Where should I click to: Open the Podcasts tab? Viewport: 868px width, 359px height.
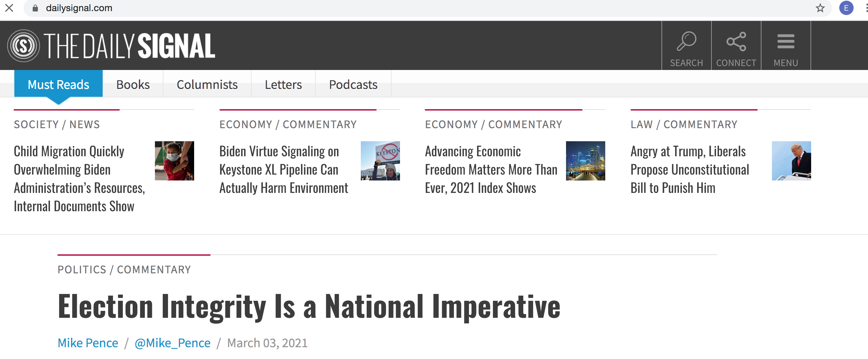click(x=353, y=84)
